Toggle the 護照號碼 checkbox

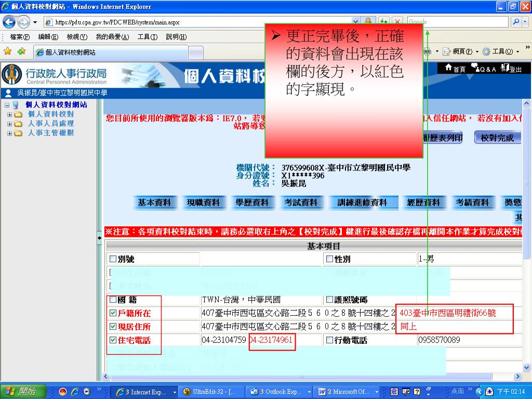point(329,300)
